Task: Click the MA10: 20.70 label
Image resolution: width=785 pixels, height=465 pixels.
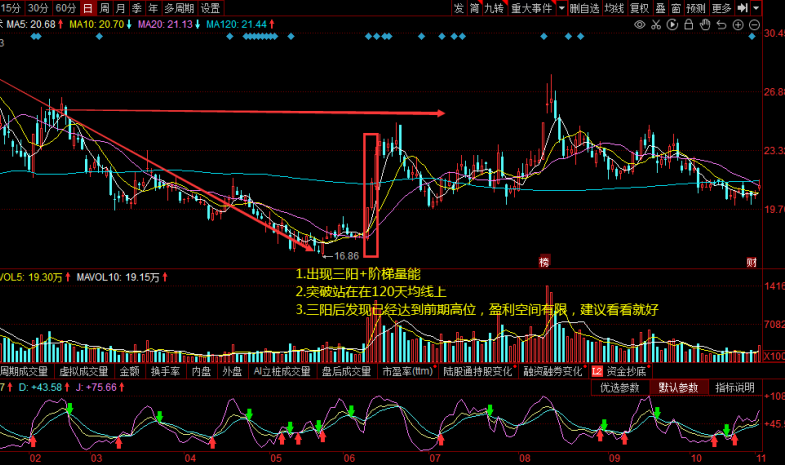Action: pyautogui.click(x=96, y=24)
